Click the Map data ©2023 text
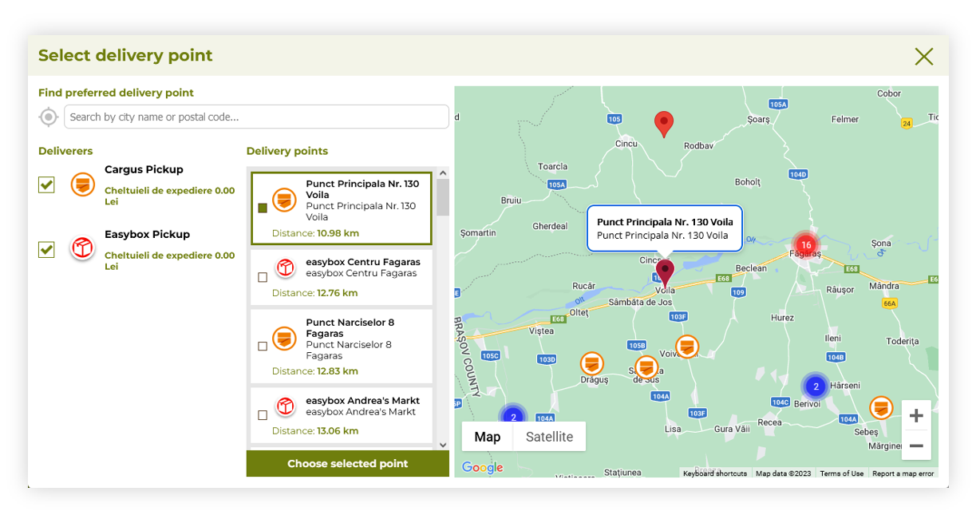The height and width of the screenshot is (523, 980). point(783,473)
